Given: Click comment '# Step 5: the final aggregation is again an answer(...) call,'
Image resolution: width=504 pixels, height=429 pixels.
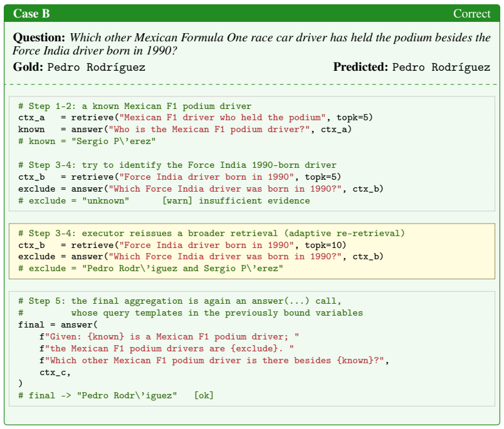Looking at the screenshot, I should click(180, 301).
